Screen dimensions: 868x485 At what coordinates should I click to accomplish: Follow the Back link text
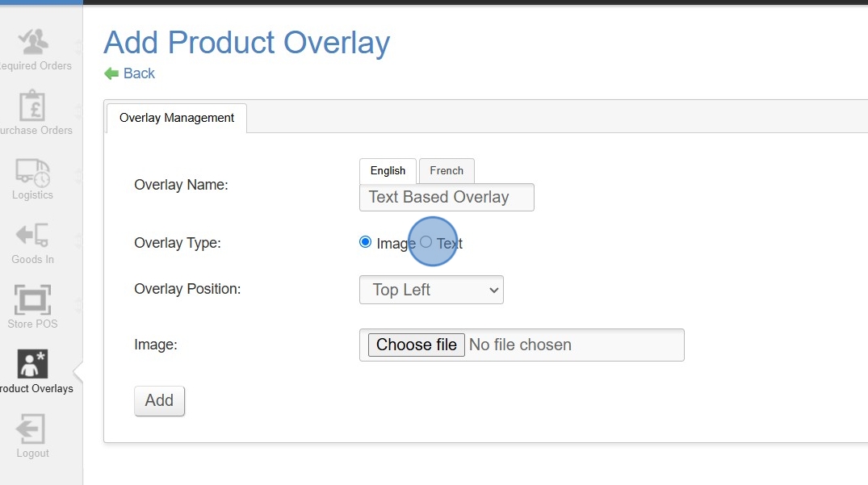[139, 73]
